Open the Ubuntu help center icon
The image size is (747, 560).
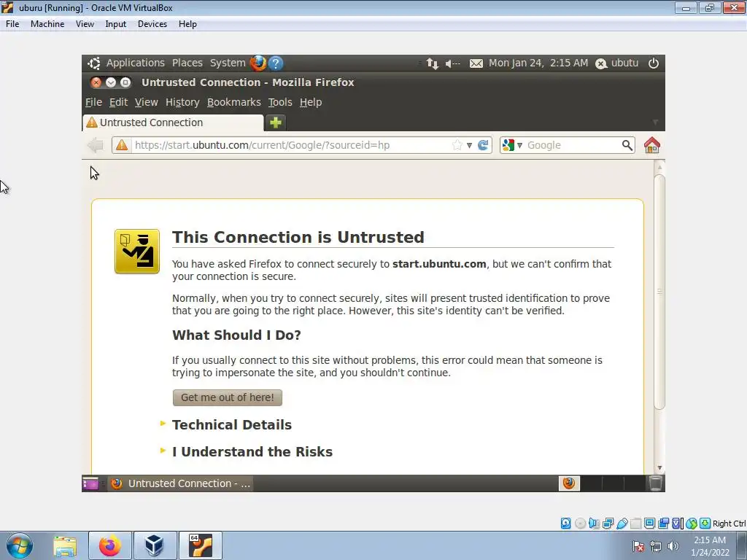pos(276,63)
